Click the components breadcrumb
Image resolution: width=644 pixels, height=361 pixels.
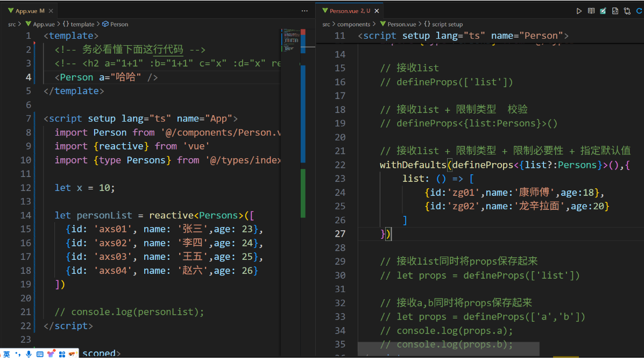pos(353,24)
